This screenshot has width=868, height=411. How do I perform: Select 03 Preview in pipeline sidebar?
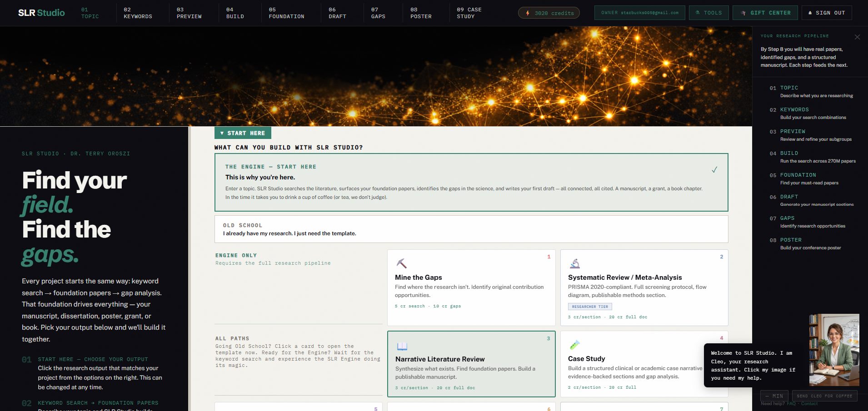pos(812,135)
